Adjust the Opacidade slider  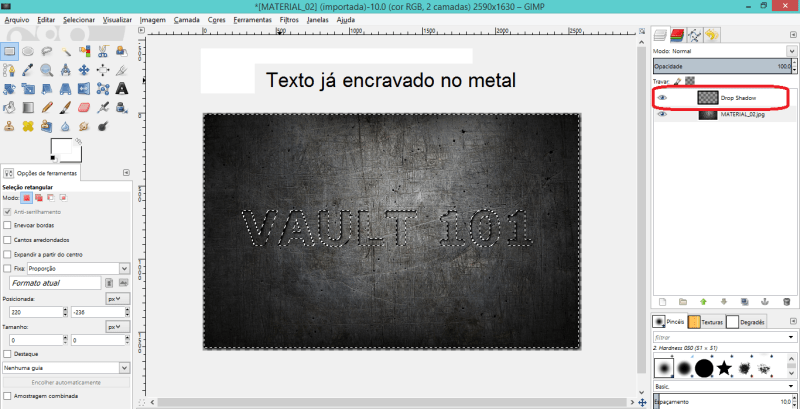(724, 66)
